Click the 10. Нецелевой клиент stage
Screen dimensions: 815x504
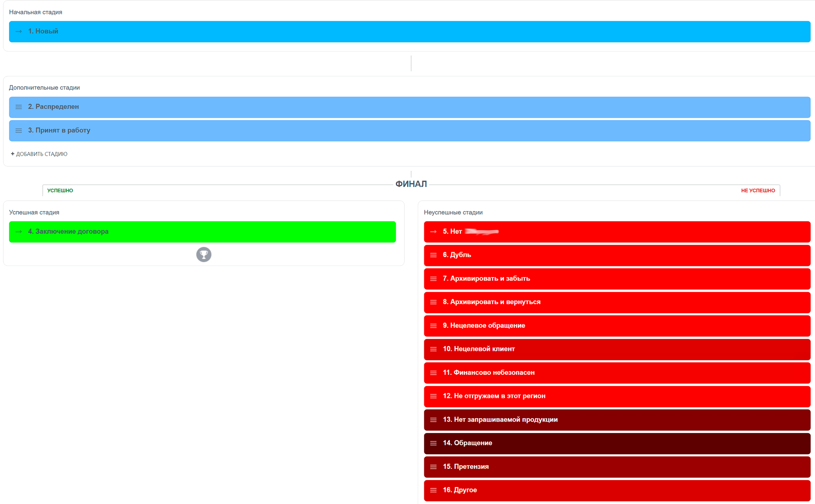coord(617,349)
